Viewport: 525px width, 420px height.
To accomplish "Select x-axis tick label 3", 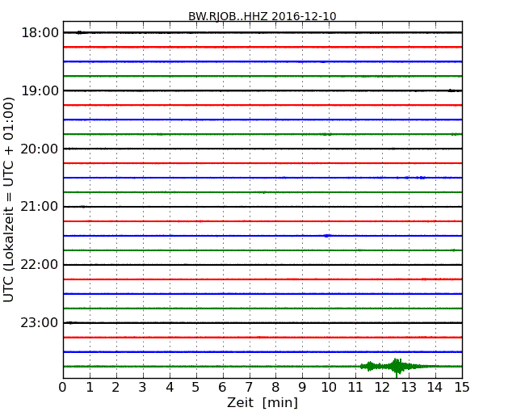I will (143, 388).
